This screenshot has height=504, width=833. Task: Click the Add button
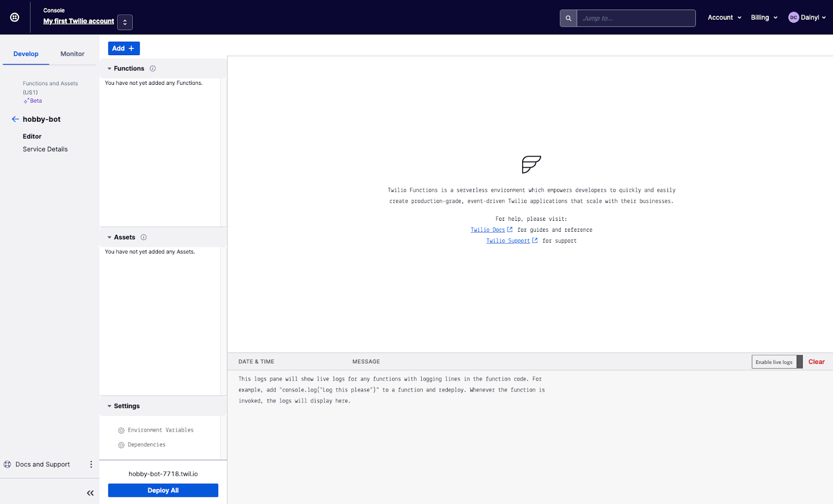click(124, 48)
